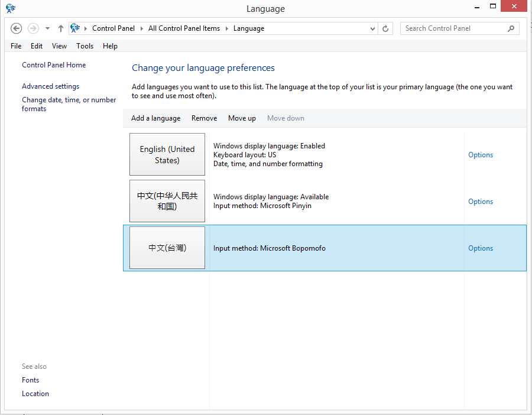Select the 中文(台灣) language tile
Image resolution: width=532 pixels, height=415 pixels.
pos(167,248)
